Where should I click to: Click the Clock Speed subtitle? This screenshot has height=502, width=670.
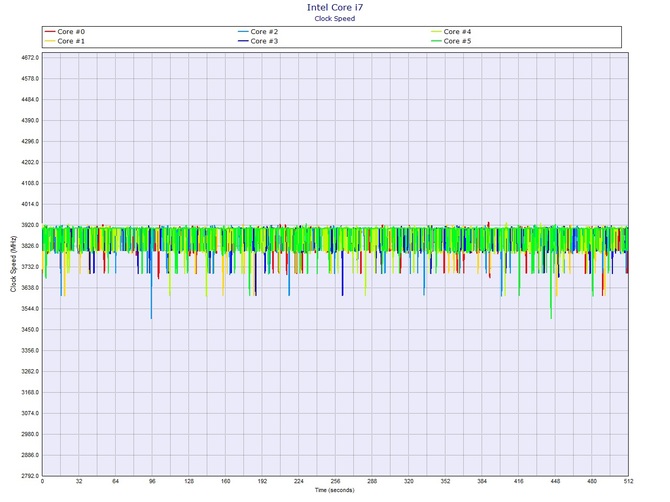tap(335, 18)
